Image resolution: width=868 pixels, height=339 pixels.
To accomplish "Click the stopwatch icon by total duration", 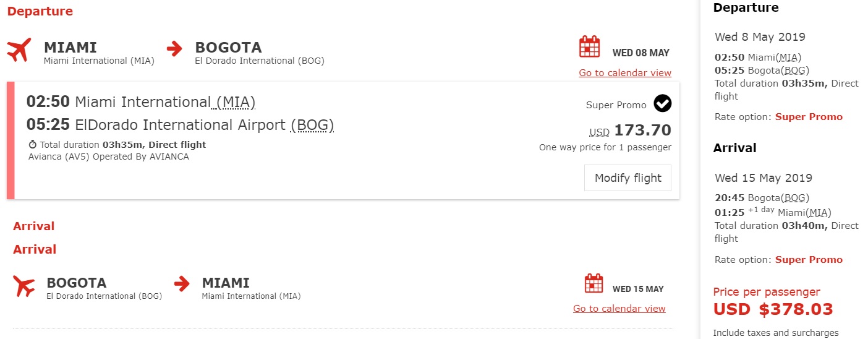I will [33, 145].
